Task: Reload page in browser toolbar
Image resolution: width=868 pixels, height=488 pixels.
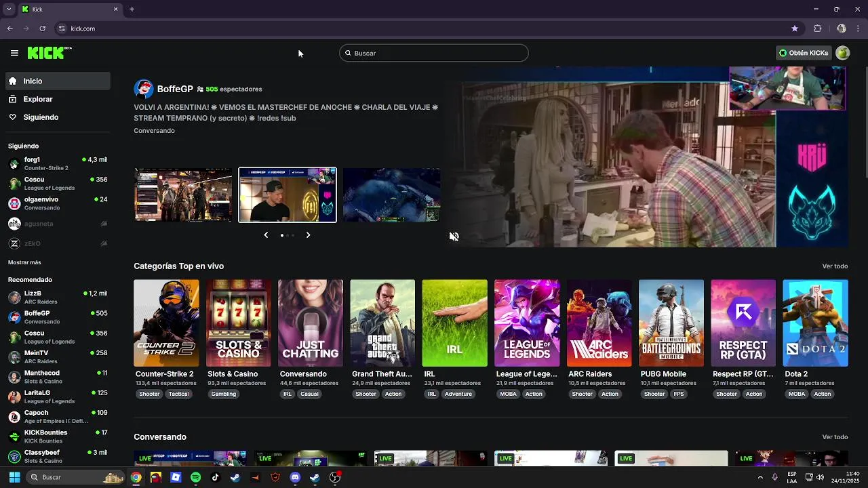Action: tap(42, 28)
